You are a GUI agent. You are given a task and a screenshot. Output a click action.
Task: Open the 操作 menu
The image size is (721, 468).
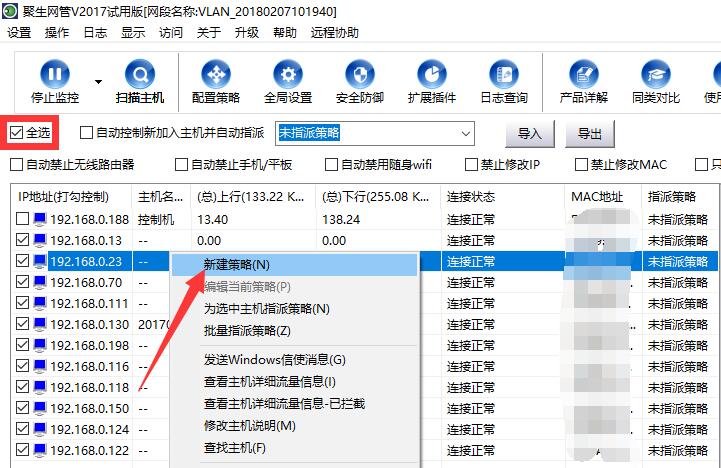pyautogui.click(x=57, y=33)
